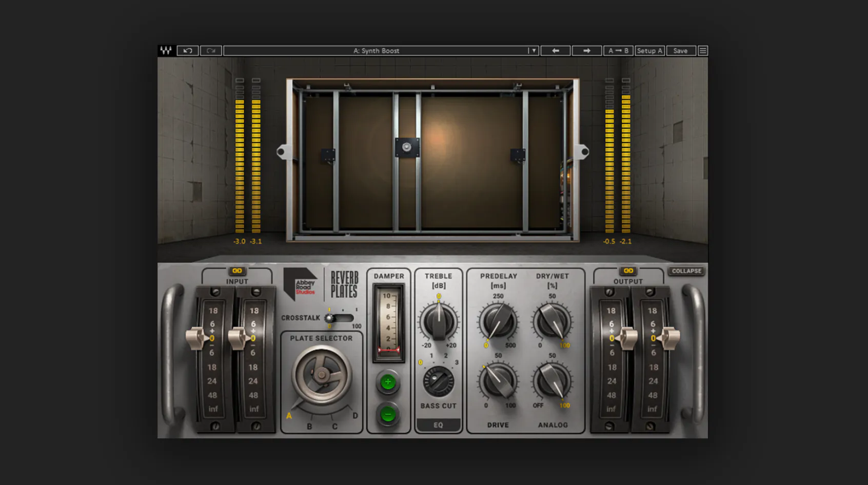Viewport: 868px width, 485px height.
Task: Click the Dry/Wet knob
Action: (x=553, y=321)
